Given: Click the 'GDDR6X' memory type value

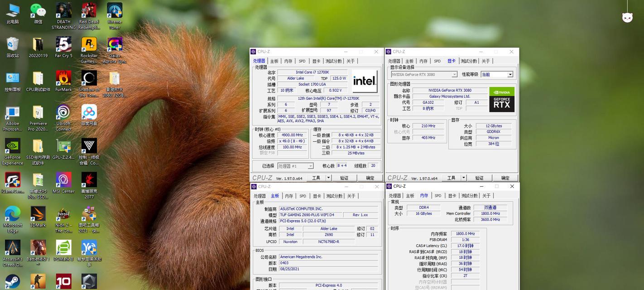Looking at the screenshot, I should [x=494, y=132].
